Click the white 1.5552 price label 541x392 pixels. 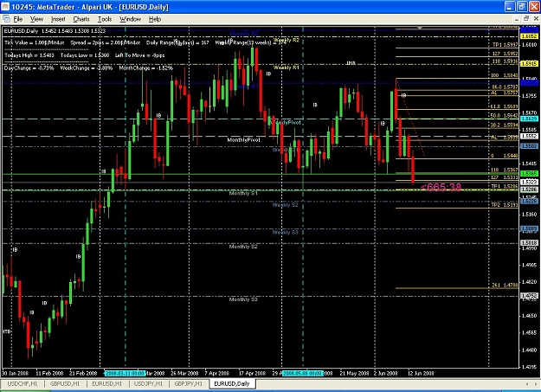pos(529,137)
